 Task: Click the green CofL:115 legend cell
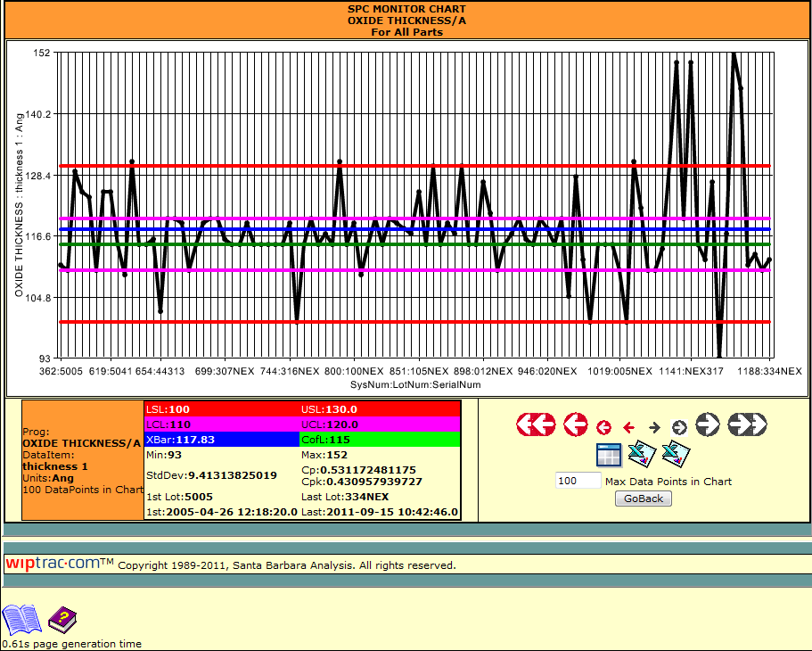379,439
